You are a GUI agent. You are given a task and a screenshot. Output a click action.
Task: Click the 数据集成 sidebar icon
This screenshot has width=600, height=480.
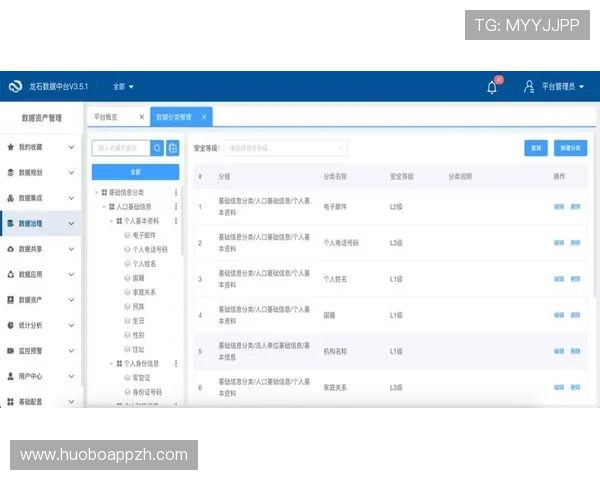point(11,198)
